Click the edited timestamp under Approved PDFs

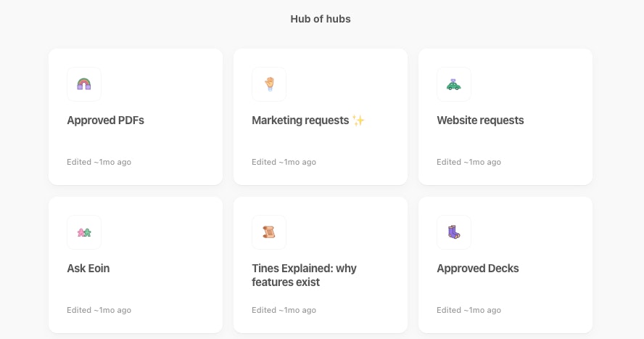(x=99, y=162)
